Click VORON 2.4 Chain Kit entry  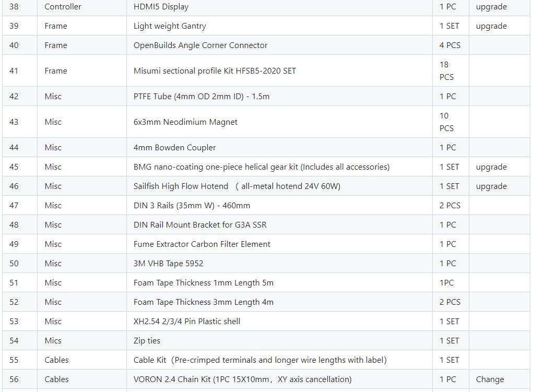(x=242, y=379)
